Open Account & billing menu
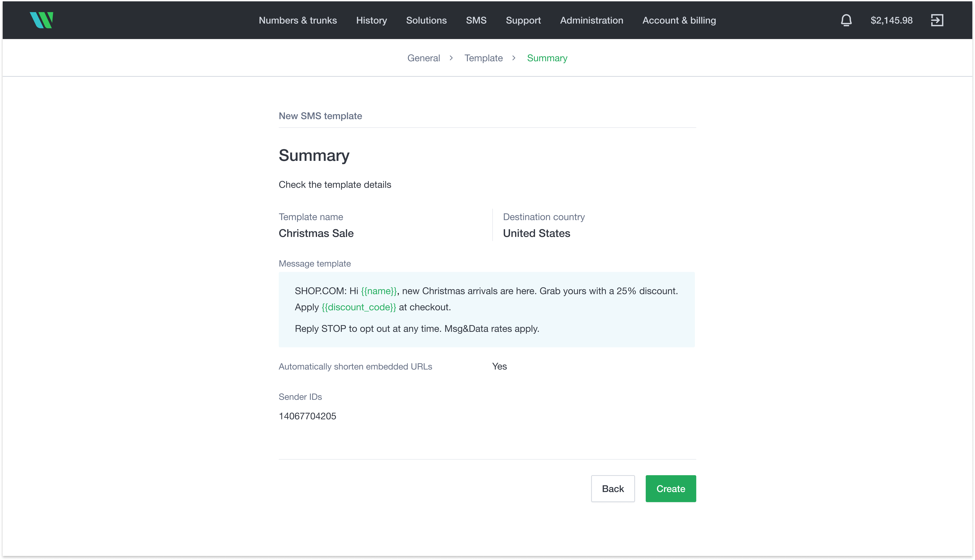 pyautogui.click(x=679, y=20)
